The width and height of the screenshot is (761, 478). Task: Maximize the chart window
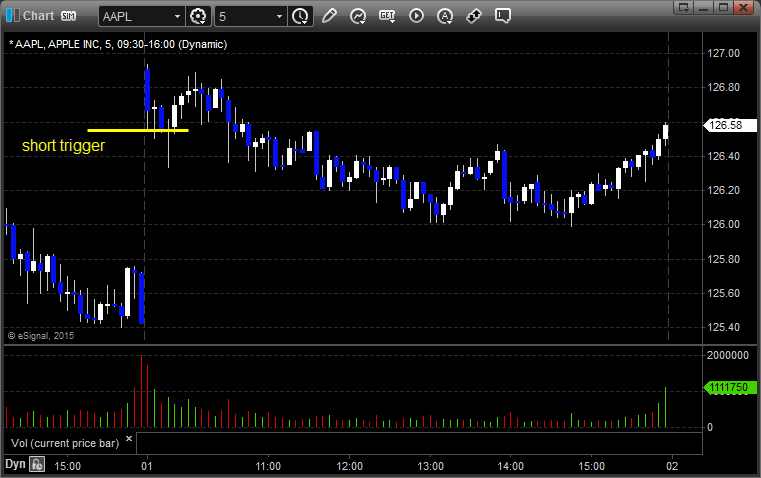[723, 7]
